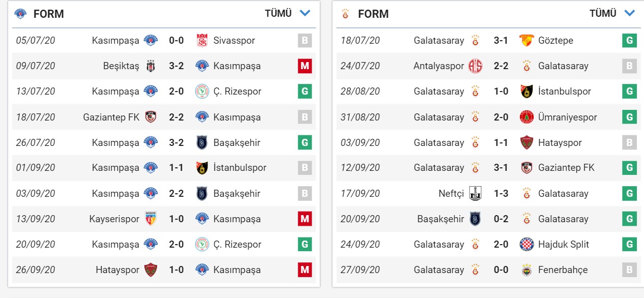Click the Kayserispor club crest icon
The height and width of the screenshot is (298, 644).
tap(150, 219)
